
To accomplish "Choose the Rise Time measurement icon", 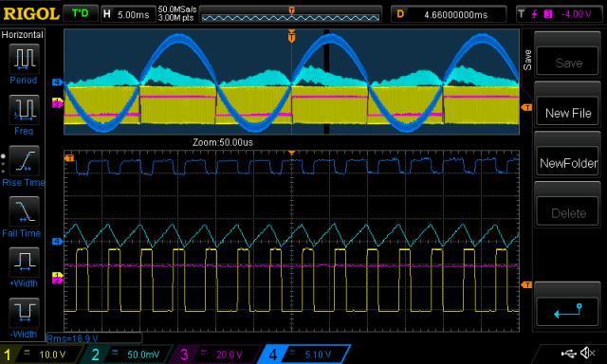I will (24, 160).
